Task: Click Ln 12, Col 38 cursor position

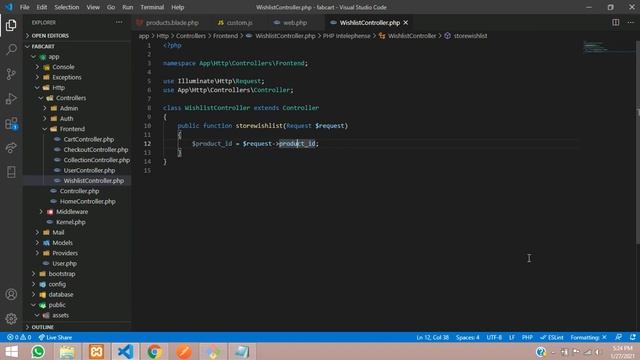Action: point(432,338)
